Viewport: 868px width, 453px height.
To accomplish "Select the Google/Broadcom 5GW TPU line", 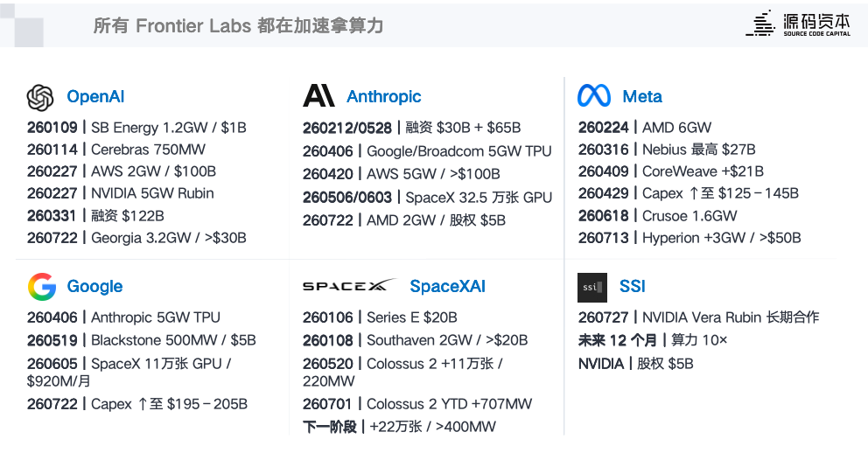I will (x=427, y=151).
